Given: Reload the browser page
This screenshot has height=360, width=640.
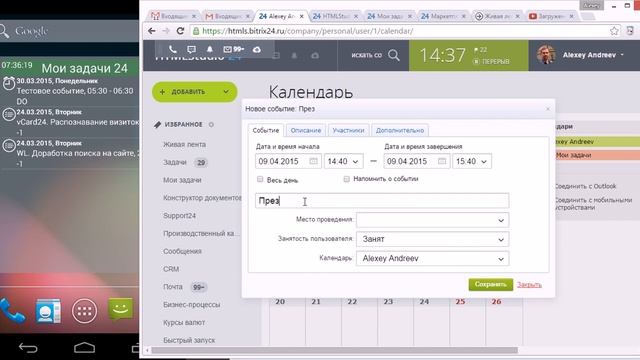Looking at the screenshot, I should [x=180, y=31].
